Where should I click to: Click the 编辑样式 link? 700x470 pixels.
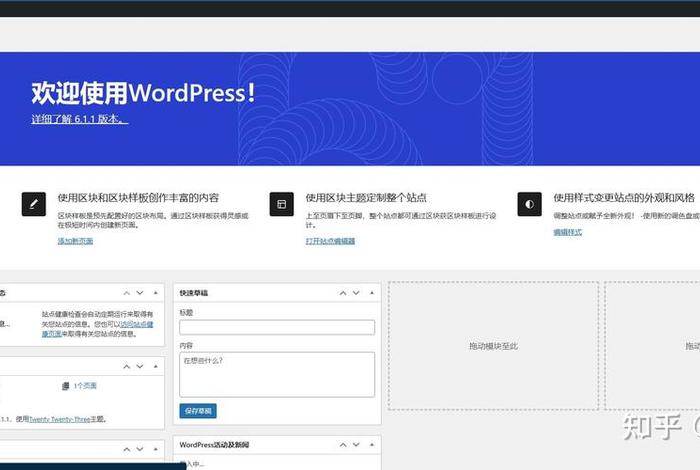(568, 232)
